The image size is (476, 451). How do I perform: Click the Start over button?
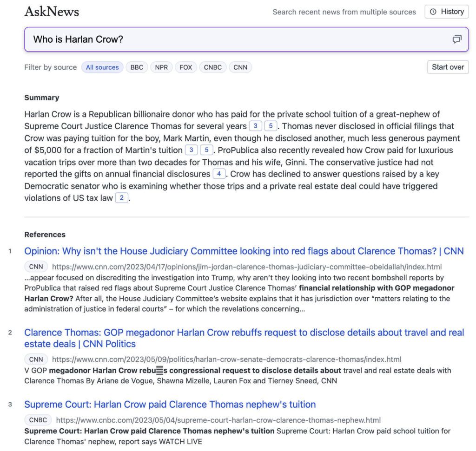pos(448,67)
